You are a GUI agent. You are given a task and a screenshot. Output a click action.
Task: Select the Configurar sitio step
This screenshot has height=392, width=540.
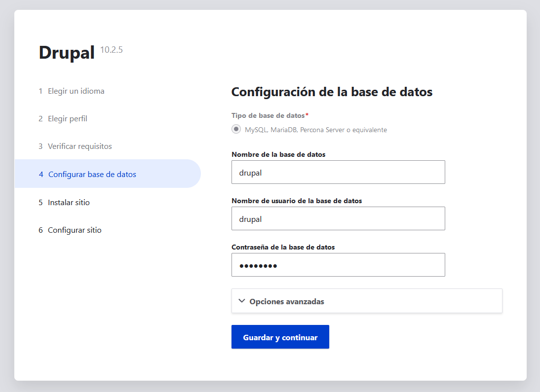pyautogui.click(x=74, y=230)
